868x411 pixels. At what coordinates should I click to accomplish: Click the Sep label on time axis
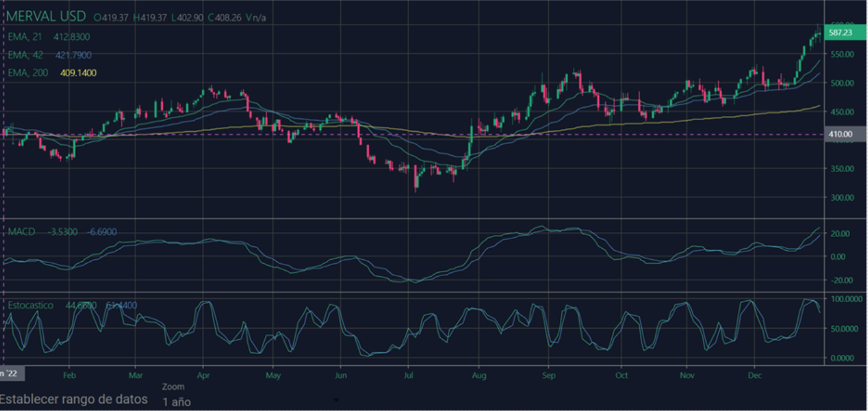[548, 375]
